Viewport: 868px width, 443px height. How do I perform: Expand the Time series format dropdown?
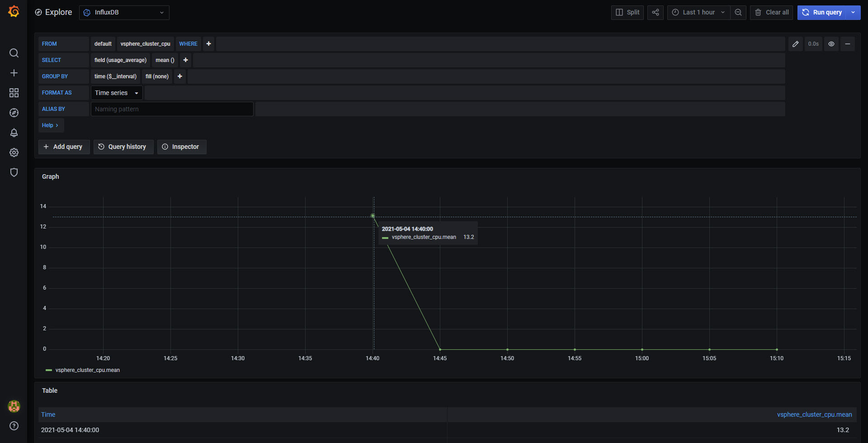tap(117, 93)
